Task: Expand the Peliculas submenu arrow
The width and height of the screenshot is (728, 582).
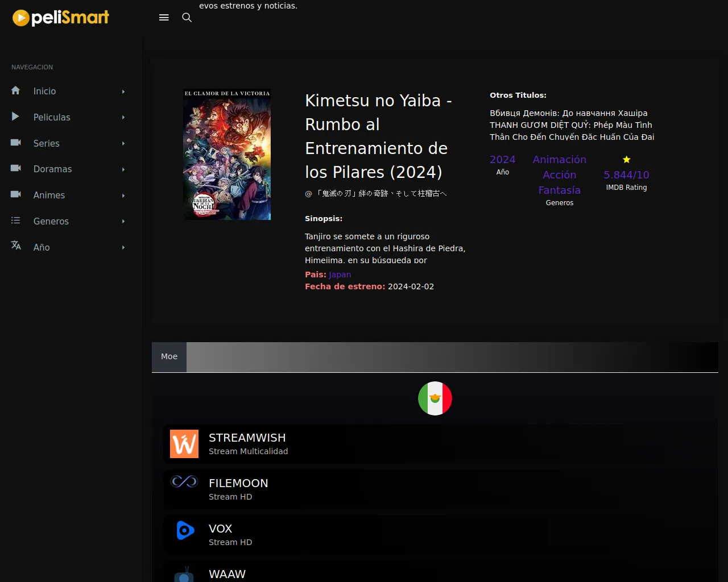Action: (x=123, y=118)
